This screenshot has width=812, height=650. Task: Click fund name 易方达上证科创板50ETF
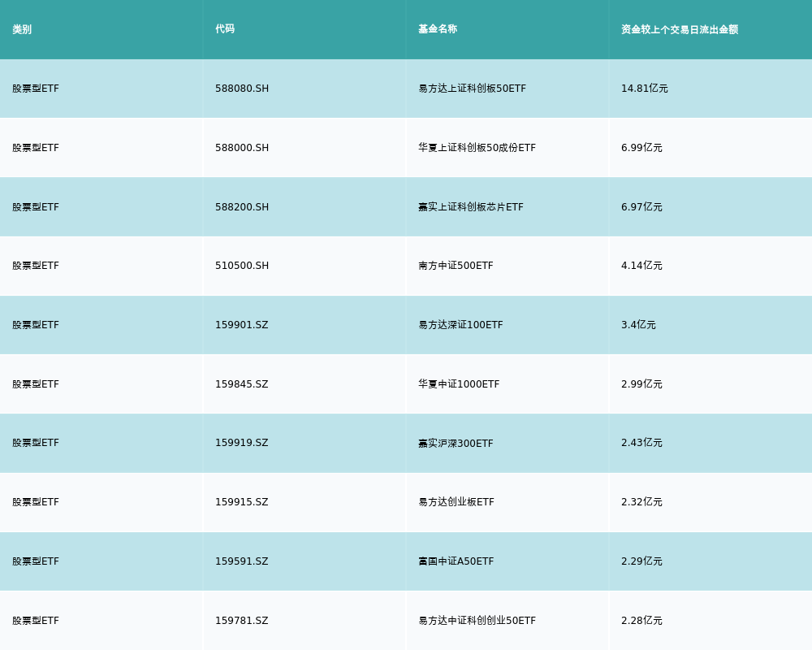(472, 89)
